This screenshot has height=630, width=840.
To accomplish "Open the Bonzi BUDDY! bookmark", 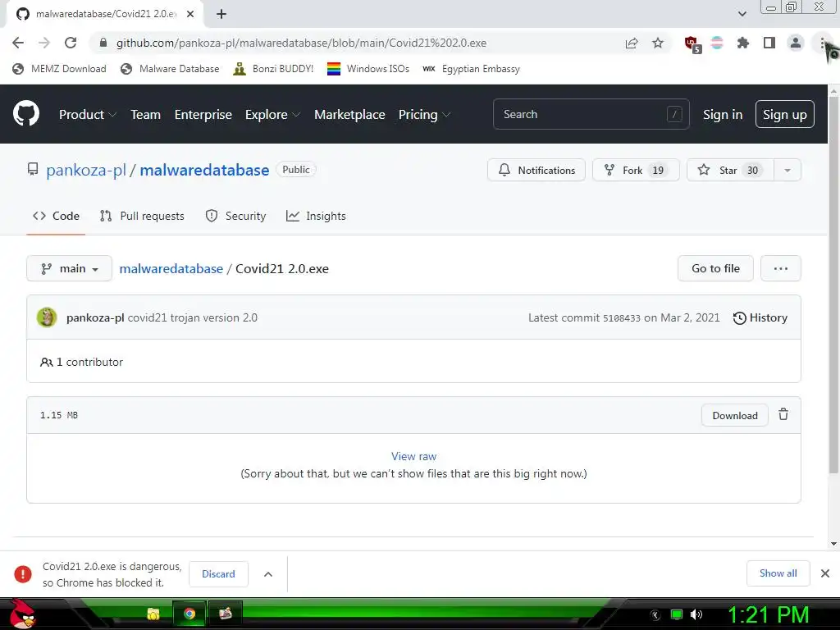I will 274,69.
